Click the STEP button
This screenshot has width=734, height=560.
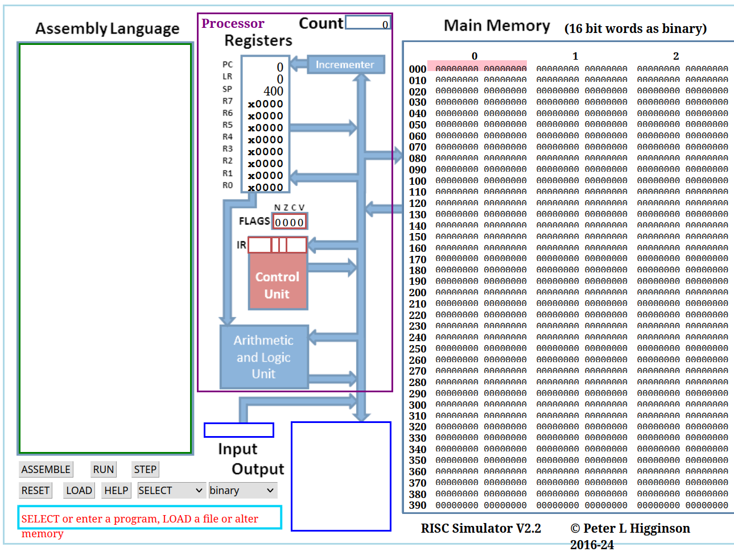click(145, 469)
